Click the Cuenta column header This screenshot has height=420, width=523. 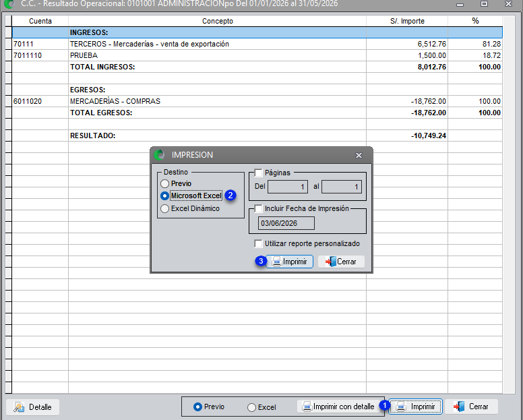tap(40, 21)
